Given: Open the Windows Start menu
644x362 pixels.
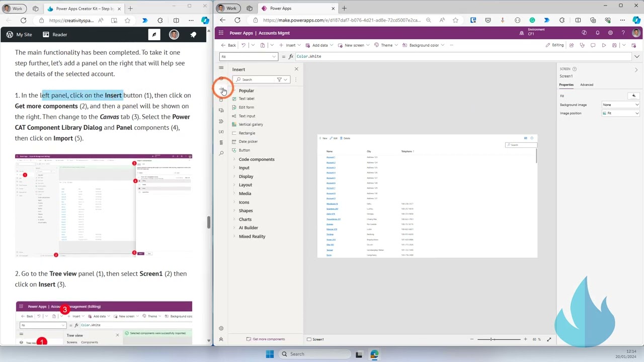Looking at the screenshot, I should click(x=270, y=354).
